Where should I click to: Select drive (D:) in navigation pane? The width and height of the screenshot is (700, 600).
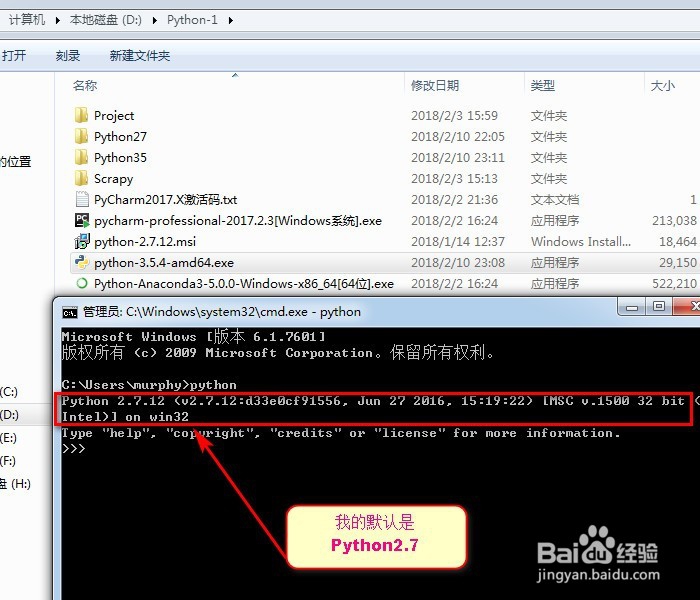[x=9, y=415]
